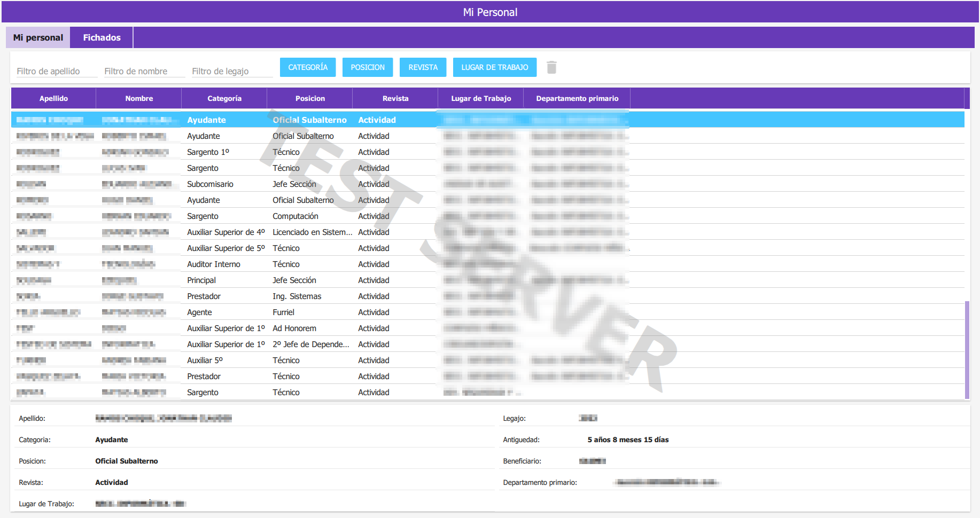Click the REVISTA filter button
Image resolution: width=980 pixels, height=518 pixels.
click(x=423, y=67)
